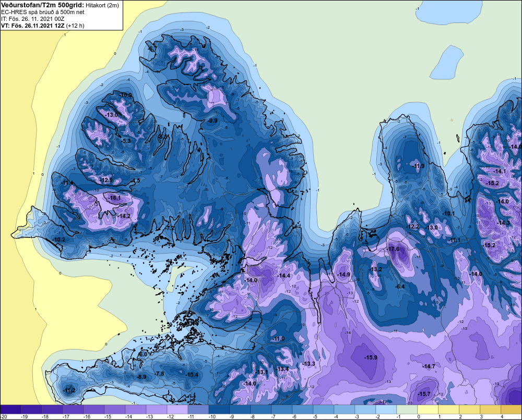
Task: Click legend swatch between -1 and 0
Action: [407, 410]
